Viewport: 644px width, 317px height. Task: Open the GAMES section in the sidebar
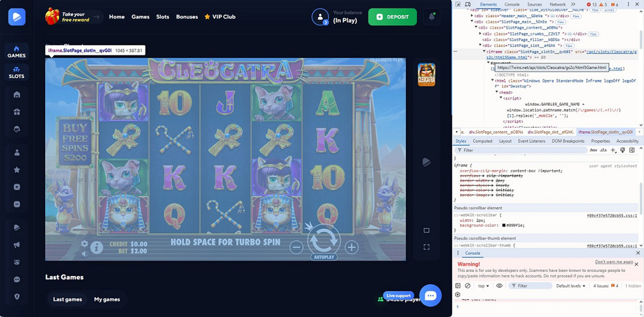pos(17,51)
